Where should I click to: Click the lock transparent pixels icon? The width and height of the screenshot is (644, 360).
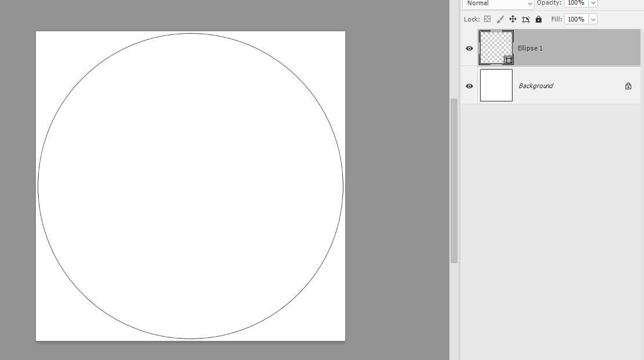pyautogui.click(x=487, y=19)
